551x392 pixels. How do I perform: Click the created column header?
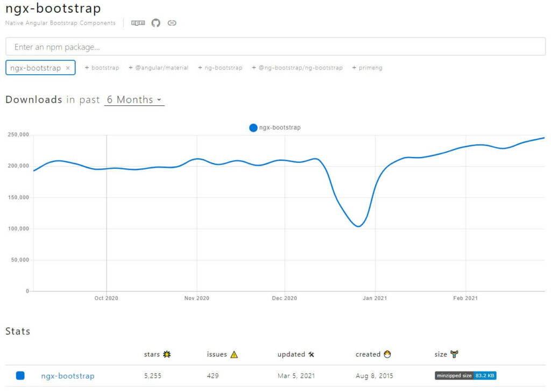click(x=368, y=354)
